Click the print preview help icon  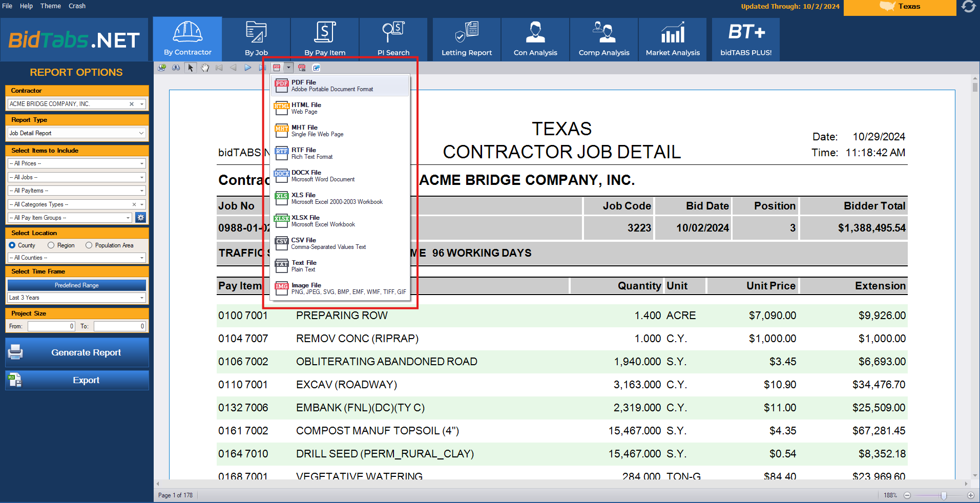[x=162, y=68]
